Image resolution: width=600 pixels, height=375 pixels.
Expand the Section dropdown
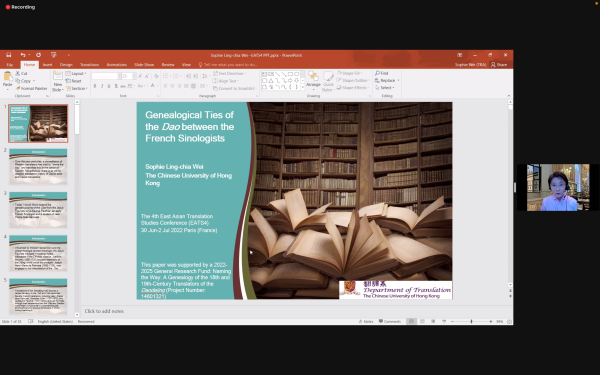pyautogui.click(x=77, y=88)
